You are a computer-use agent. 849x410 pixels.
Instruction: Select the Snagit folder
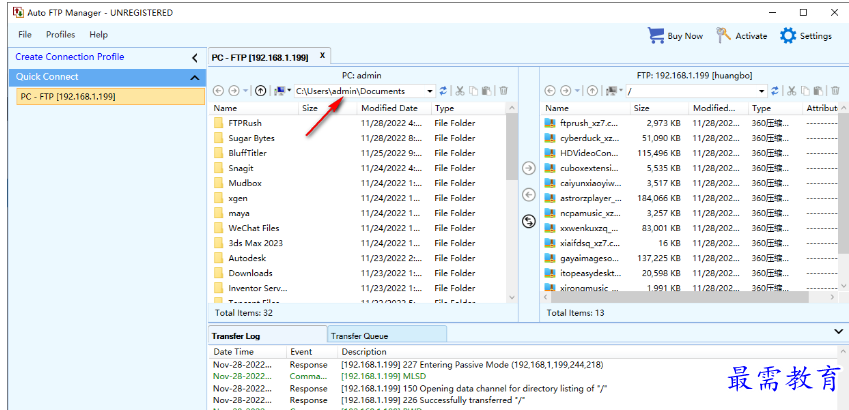[x=241, y=168]
